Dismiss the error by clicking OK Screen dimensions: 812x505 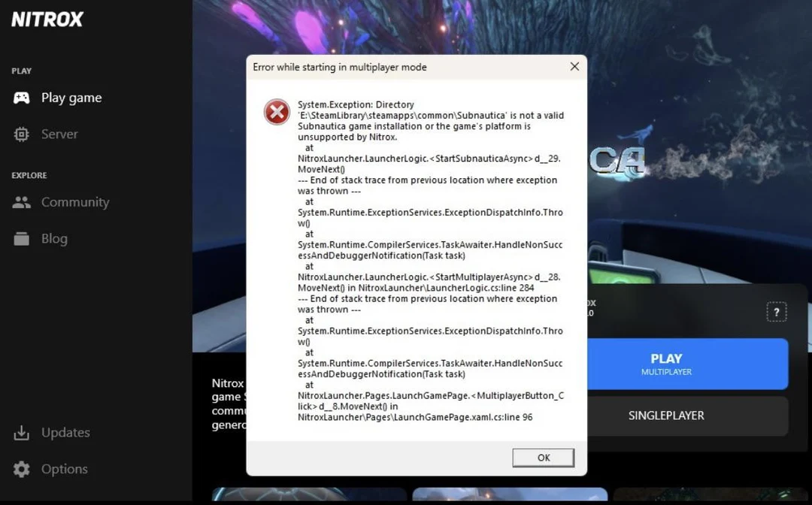[543, 457]
